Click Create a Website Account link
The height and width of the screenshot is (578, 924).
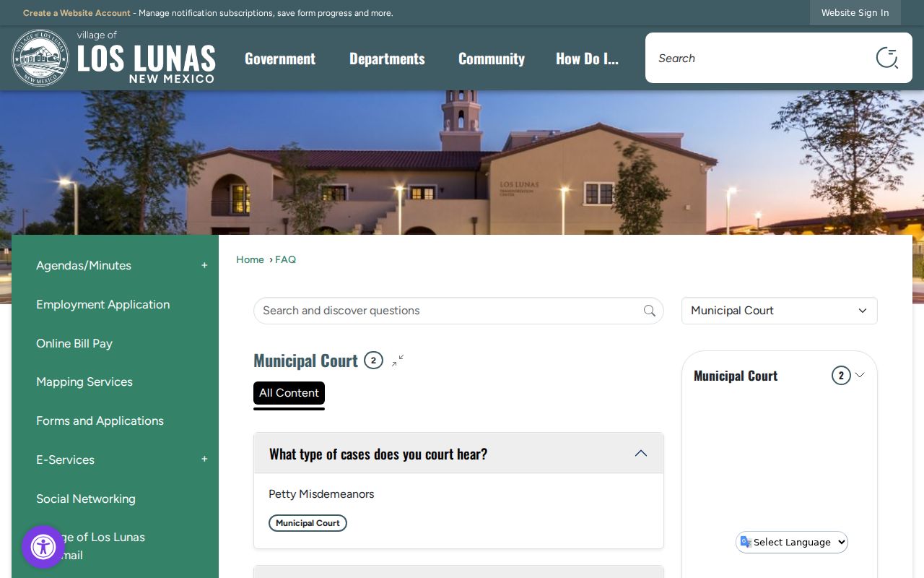pos(77,13)
